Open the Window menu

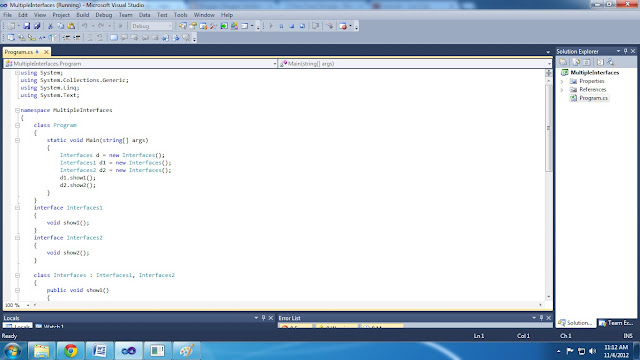(x=204, y=15)
